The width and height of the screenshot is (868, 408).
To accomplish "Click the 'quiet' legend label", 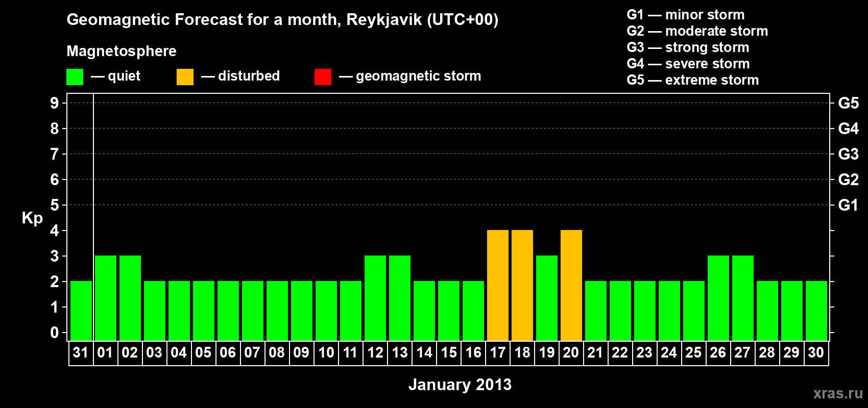I will 124,76.
